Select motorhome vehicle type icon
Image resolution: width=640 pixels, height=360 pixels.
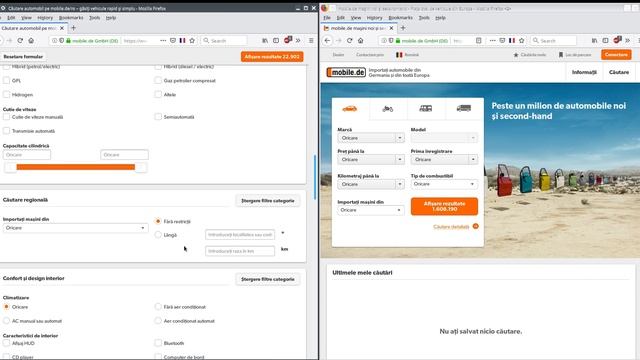pyautogui.click(x=425, y=108)
